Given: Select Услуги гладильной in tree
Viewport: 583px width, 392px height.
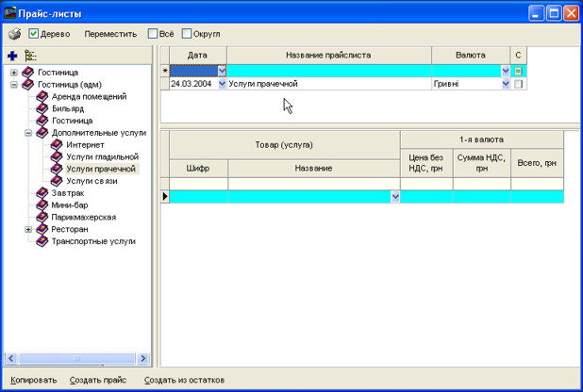Looking at the screenshot, I should (x=102, y=156).
